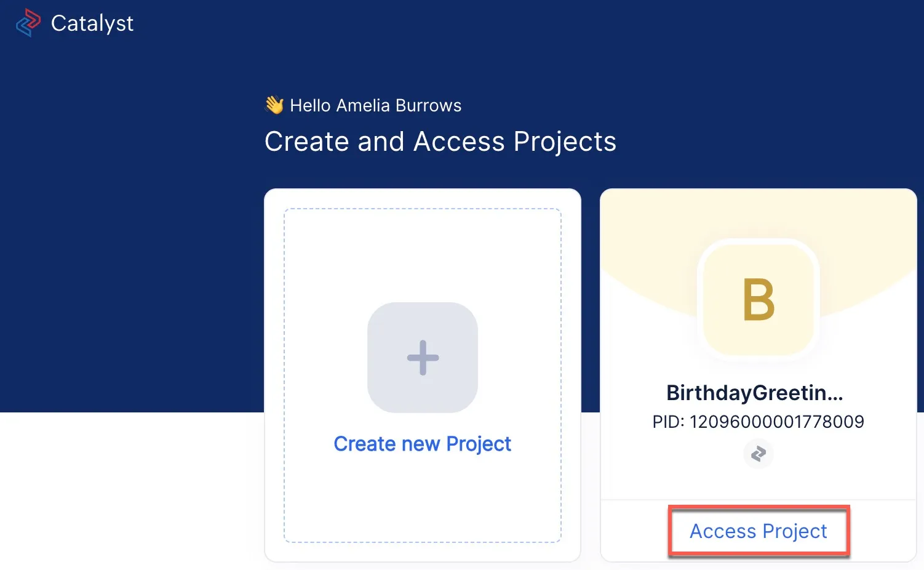The height and width of the screenshot is (570, 924).
Task: Click the Hello Amelia Burrows greeting
Action: 375,106
